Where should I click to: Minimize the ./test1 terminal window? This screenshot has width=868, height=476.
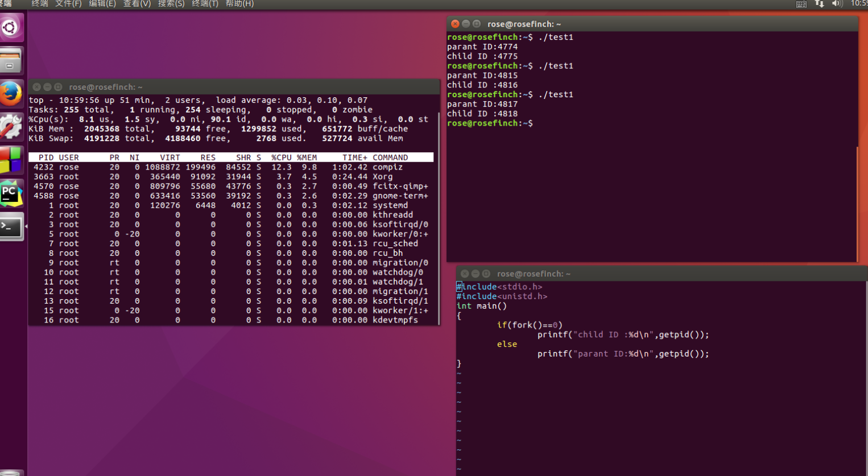[466, 24]
